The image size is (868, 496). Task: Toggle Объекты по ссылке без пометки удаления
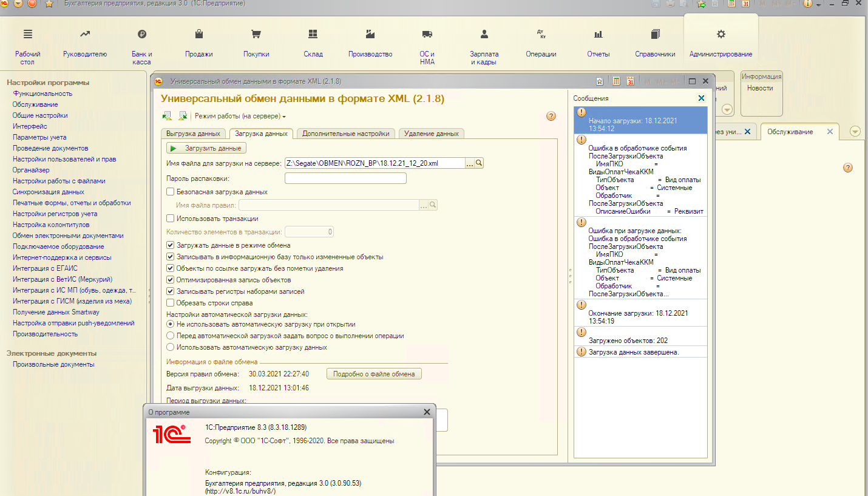tap(171, 268)
